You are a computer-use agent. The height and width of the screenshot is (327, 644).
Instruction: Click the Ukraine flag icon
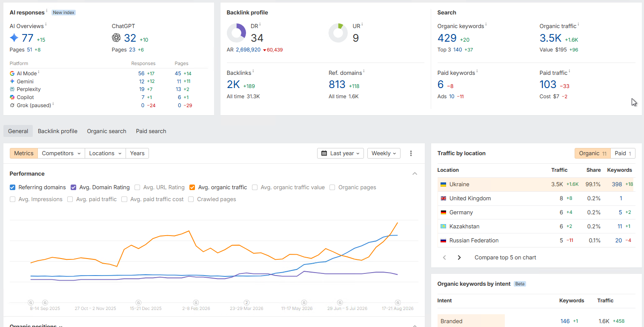pos(443,185)
